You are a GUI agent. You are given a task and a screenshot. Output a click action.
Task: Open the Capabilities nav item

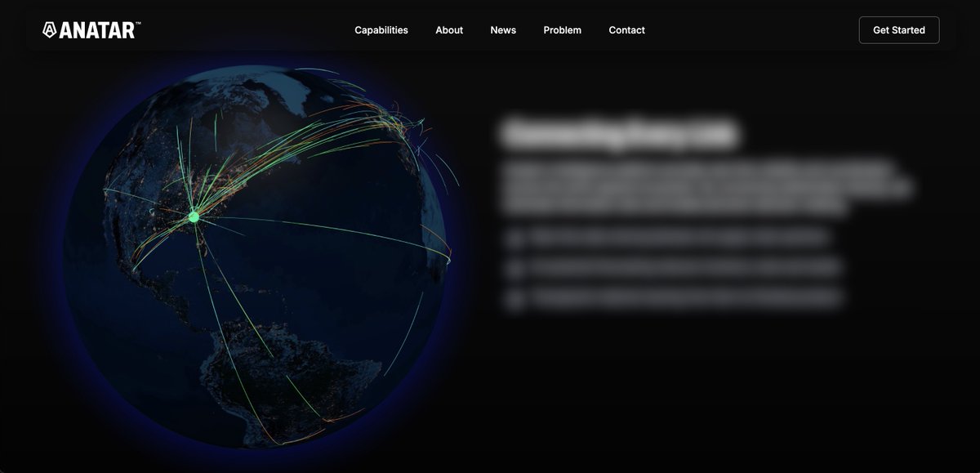tap(381, 30)
